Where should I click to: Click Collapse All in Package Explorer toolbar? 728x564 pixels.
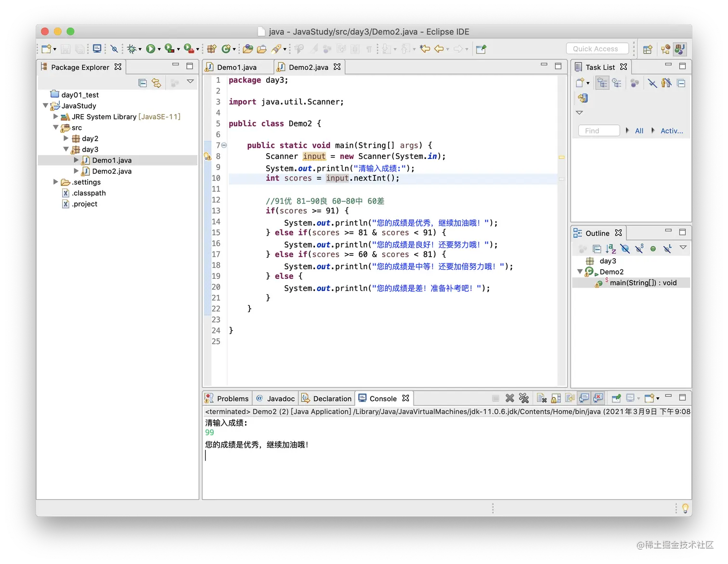pos(143,83)
